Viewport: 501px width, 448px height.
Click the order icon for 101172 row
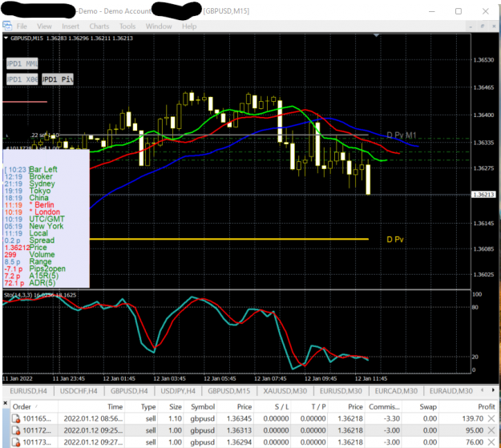pyautogui.click(x=16, y=430)
